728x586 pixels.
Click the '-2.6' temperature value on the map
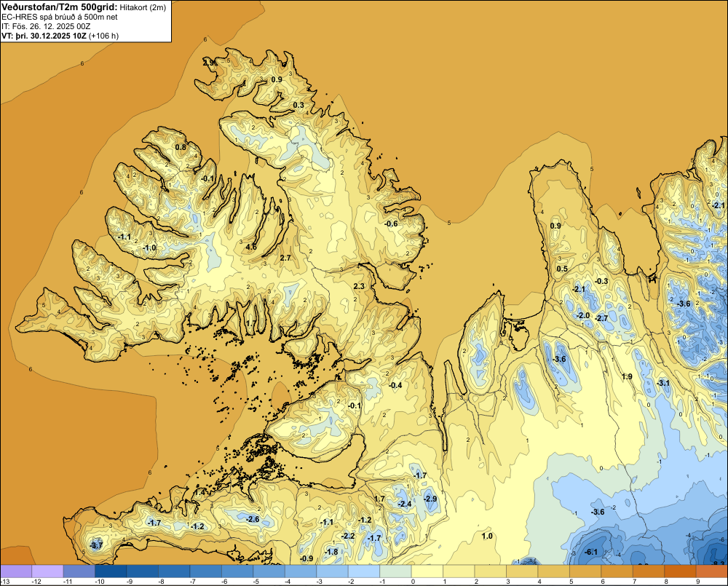tap(253, 519)
